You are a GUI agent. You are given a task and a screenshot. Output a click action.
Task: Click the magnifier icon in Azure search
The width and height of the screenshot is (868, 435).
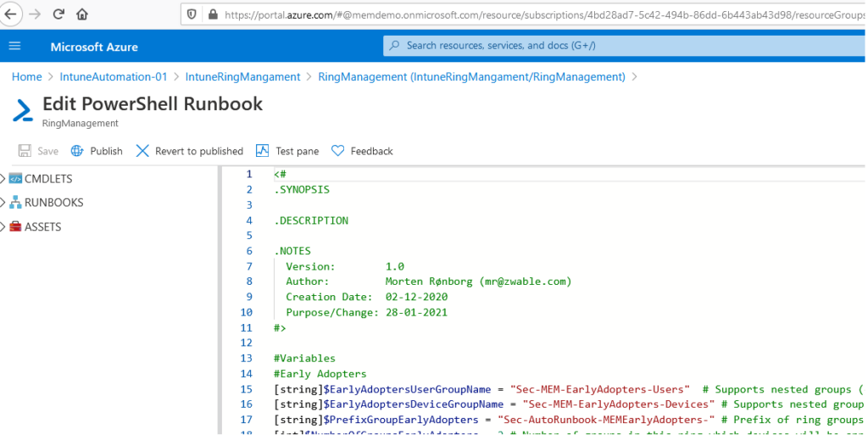coord(394,46)
